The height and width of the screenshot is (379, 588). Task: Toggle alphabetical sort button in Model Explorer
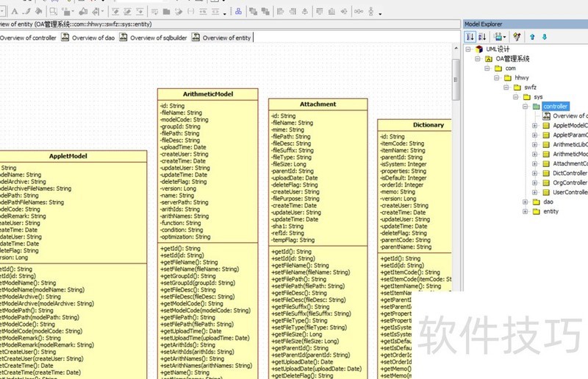coord(482,37)
